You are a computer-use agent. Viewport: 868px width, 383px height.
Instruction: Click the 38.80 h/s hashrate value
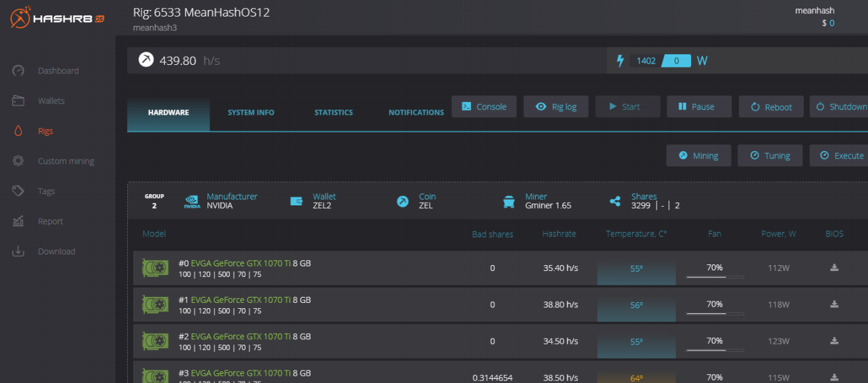click(561, 305)
